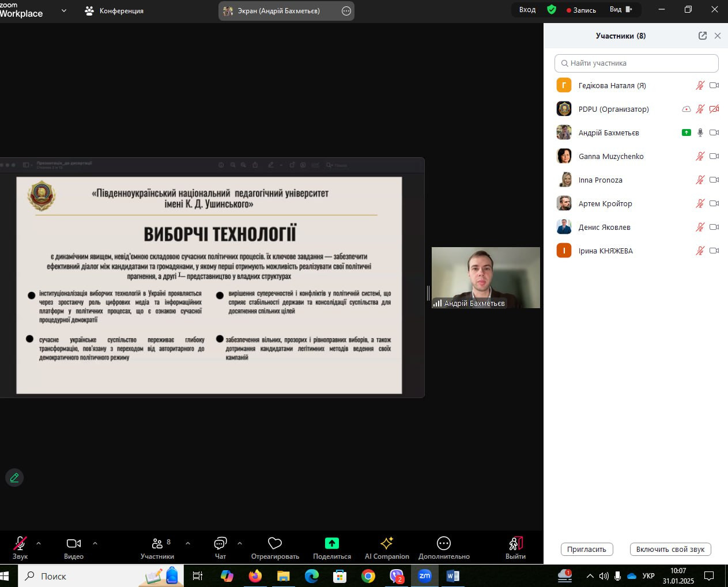Click the Вход sign-in button

(x=527, y=10)
